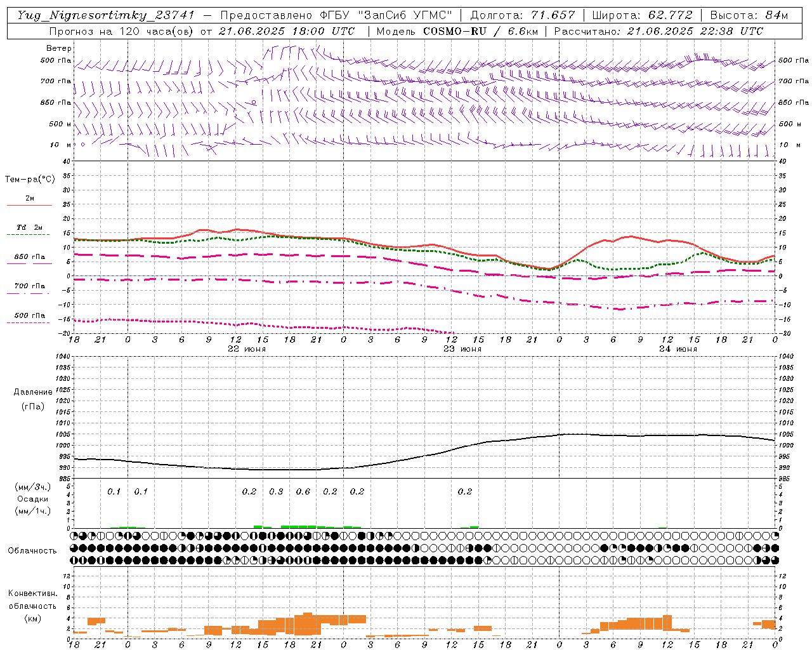The image size is (812, 650).
Task: Click '1040' on the left pressure axis
Action: (63, 357)
